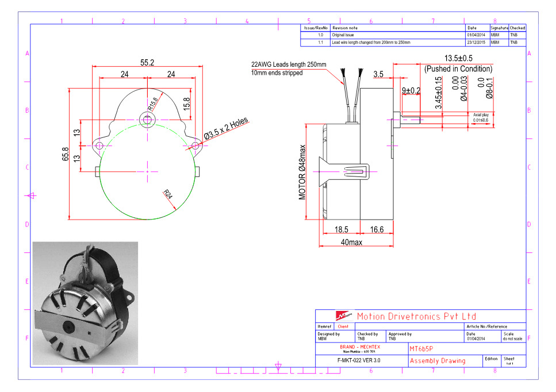The image size is (556, 392).
Task: Select the 16.6 depth dimension
Action: pos(377,230)
